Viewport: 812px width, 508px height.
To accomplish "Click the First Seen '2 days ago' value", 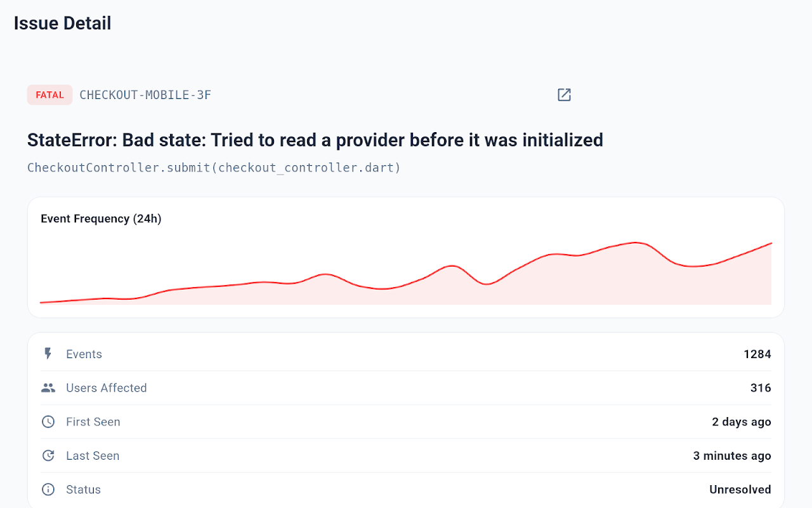I will click(x=742, y=422).
